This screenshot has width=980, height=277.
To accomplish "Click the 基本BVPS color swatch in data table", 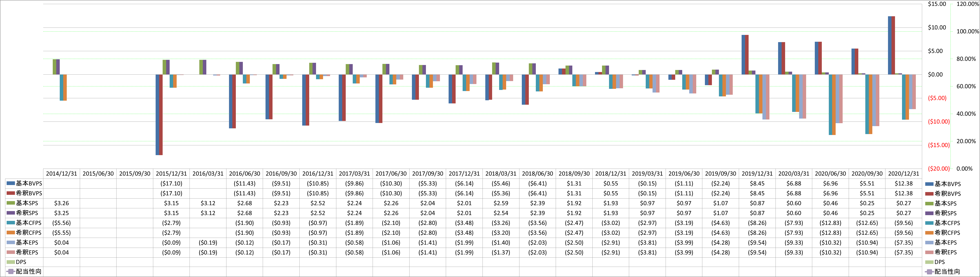I will 11,183.
